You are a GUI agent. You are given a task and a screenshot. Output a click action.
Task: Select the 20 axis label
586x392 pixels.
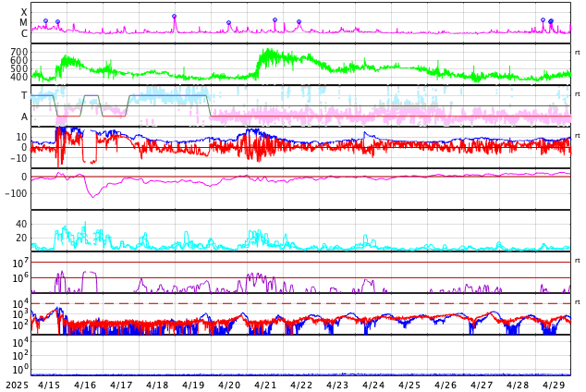pos(21,238)
